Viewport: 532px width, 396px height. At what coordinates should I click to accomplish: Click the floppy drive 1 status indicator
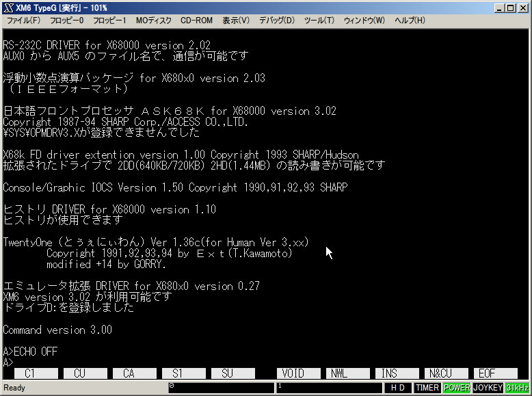point(329,388)
